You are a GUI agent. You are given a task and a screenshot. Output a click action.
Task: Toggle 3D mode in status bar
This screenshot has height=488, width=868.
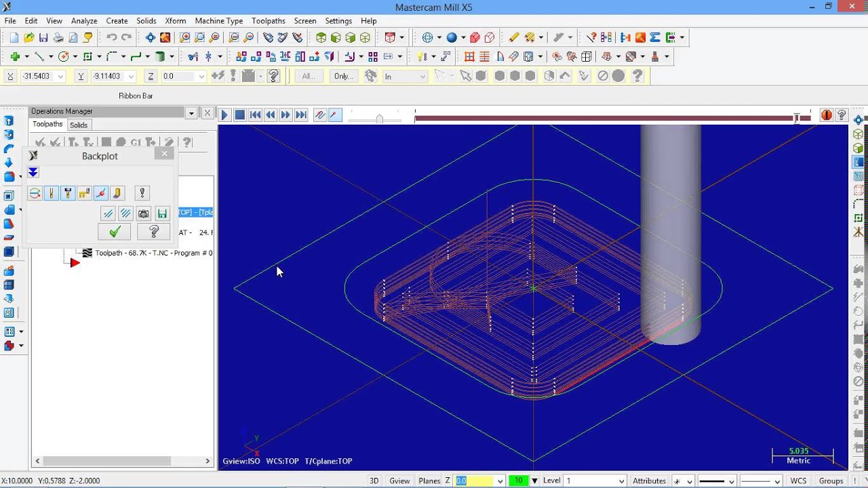click(374, 481)
